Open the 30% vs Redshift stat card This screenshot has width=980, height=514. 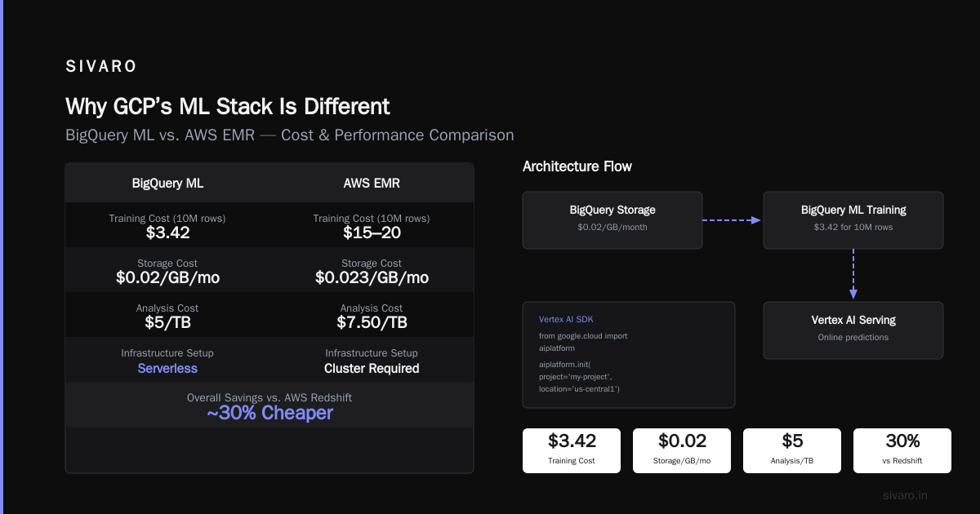(902, 450)
